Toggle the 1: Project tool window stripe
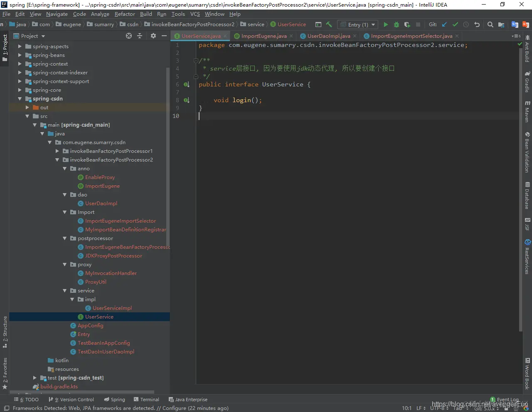The height and width of the screenshot is (412, 532). (5, 48)
